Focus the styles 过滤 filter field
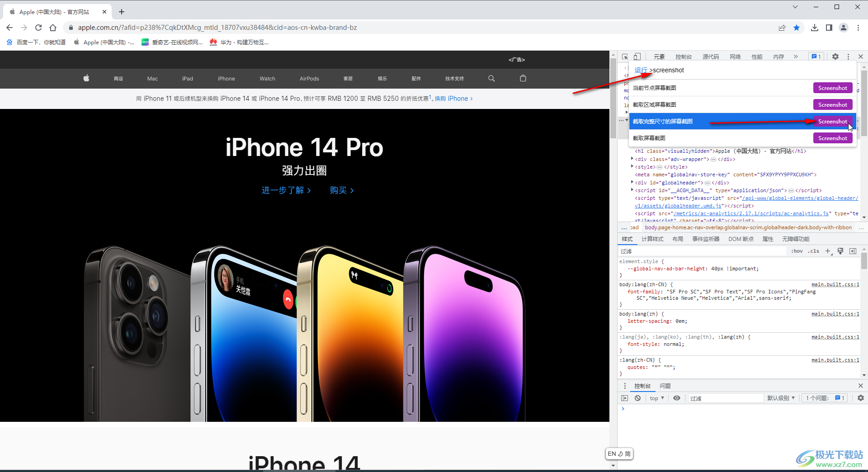This screenshot has width=868, height=472. 702,251
